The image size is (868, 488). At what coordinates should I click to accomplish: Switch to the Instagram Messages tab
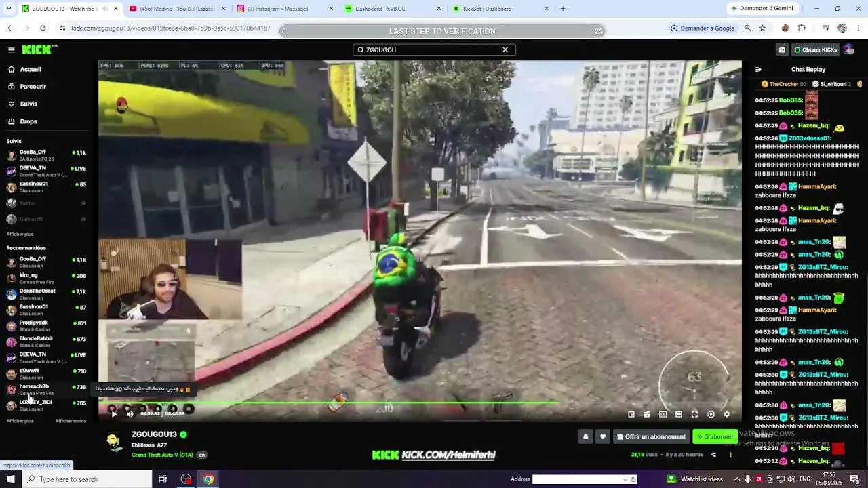click(283, 9)
